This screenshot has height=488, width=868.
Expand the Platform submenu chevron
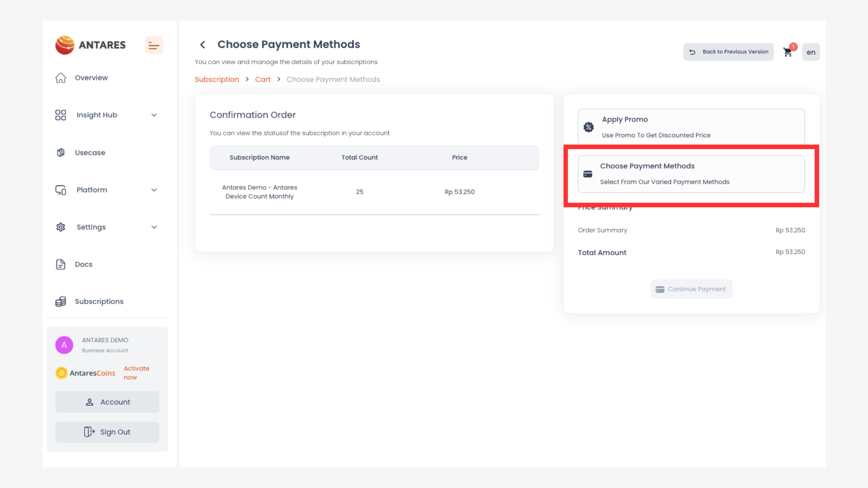(x=154, y=190)
